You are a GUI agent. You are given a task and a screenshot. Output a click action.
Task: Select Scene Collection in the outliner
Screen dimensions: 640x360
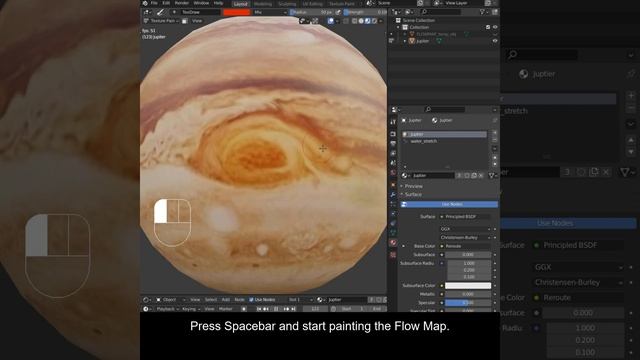point(418,20)
